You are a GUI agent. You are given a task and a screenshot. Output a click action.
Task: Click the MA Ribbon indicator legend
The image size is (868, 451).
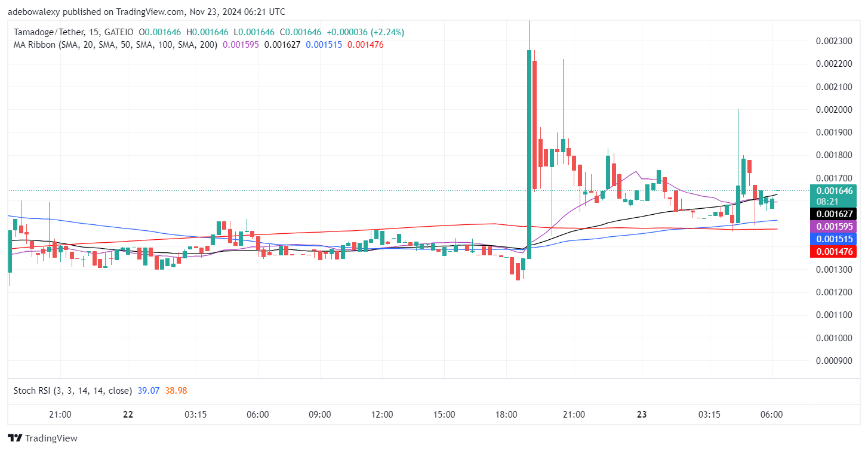pyautogui.click(x=116, y=44)
